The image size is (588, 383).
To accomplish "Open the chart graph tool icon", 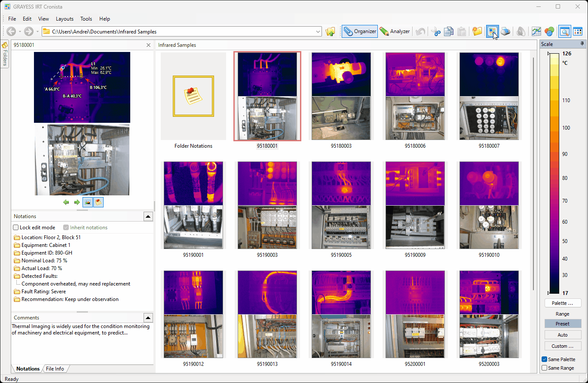I will click(x=536, y=31).
